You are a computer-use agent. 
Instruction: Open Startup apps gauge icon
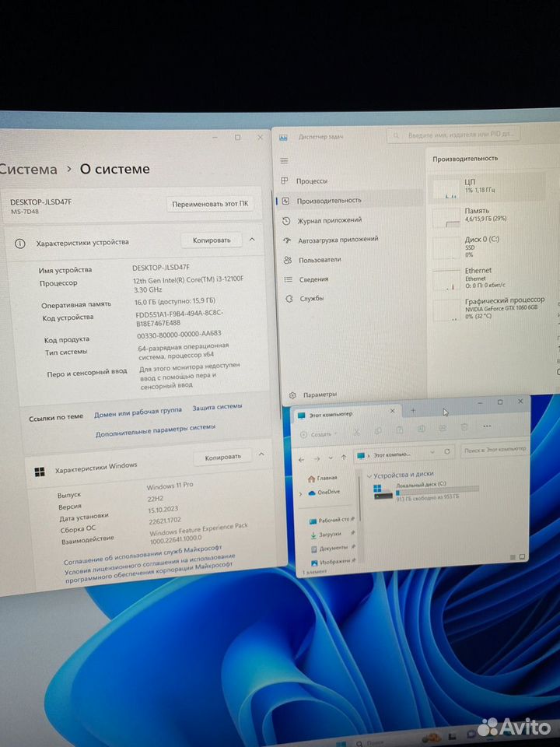click(286, 240)
